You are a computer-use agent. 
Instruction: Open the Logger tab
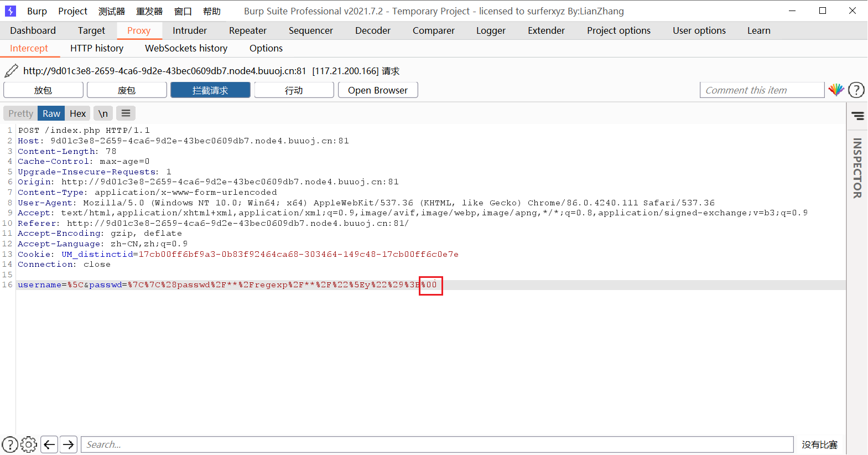click(491, 30)
